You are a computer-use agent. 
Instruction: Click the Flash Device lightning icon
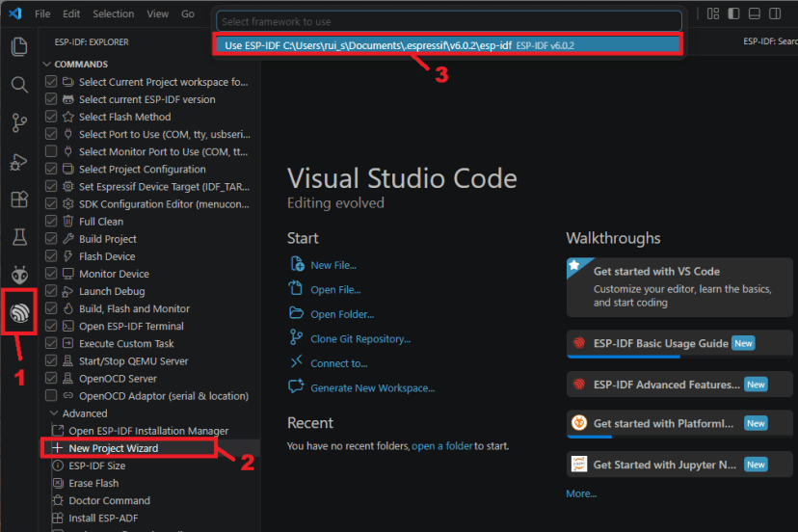pyautogui.click(x=68, y=256)
